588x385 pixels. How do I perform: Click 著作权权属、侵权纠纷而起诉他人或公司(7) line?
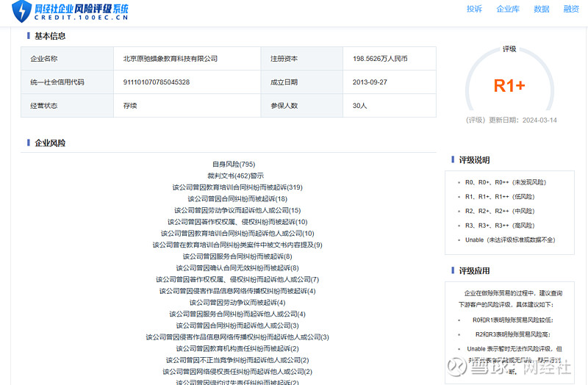237,280
